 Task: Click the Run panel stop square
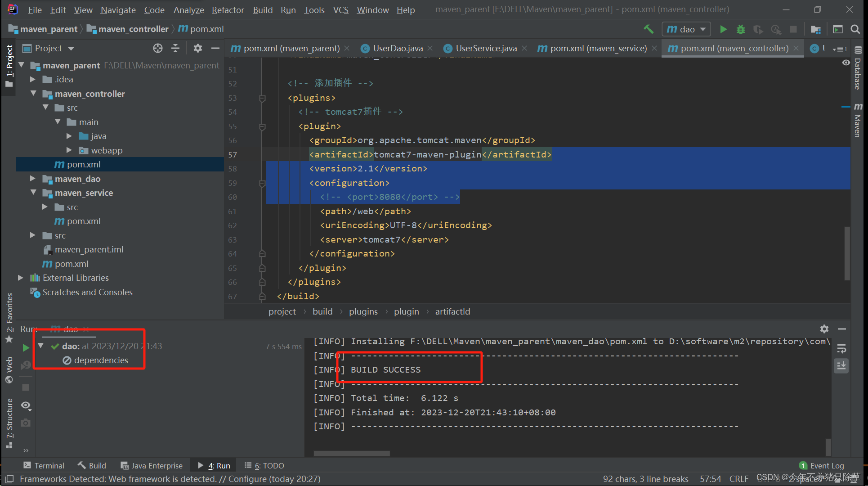26,387
